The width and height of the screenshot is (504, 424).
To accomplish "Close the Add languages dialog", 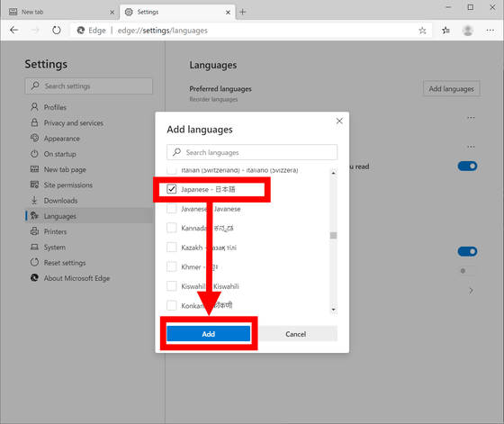I will pyautogui.click(x=339, y=121).
